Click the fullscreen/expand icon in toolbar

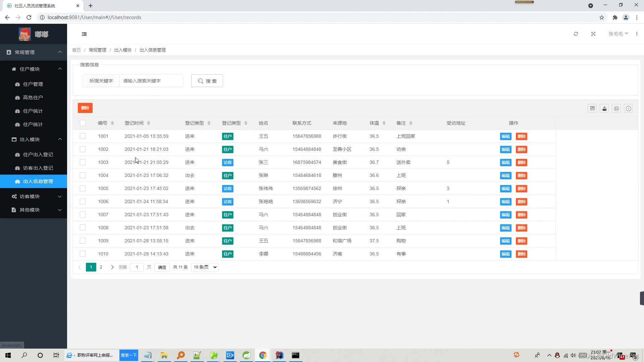pos(593,34)
